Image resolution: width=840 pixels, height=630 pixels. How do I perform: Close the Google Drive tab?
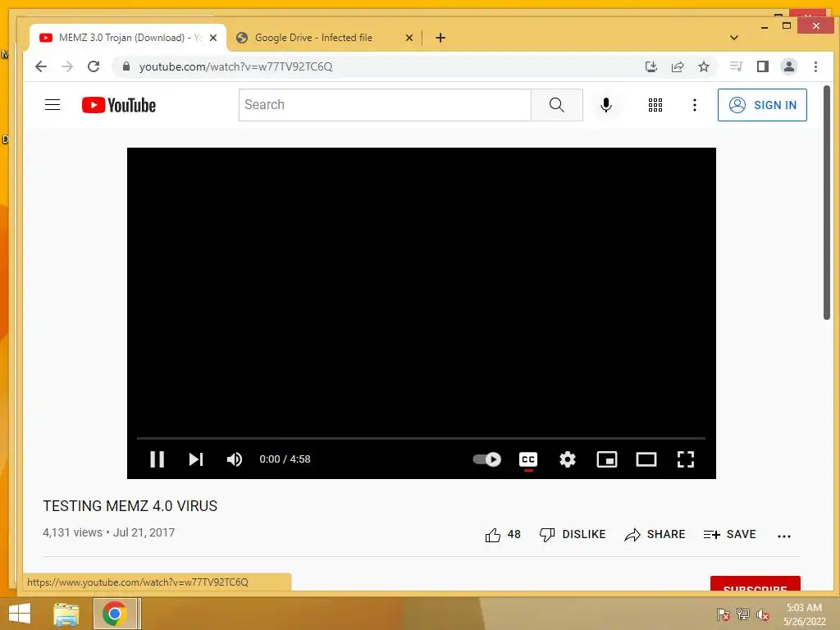click(x=409, y=38)
